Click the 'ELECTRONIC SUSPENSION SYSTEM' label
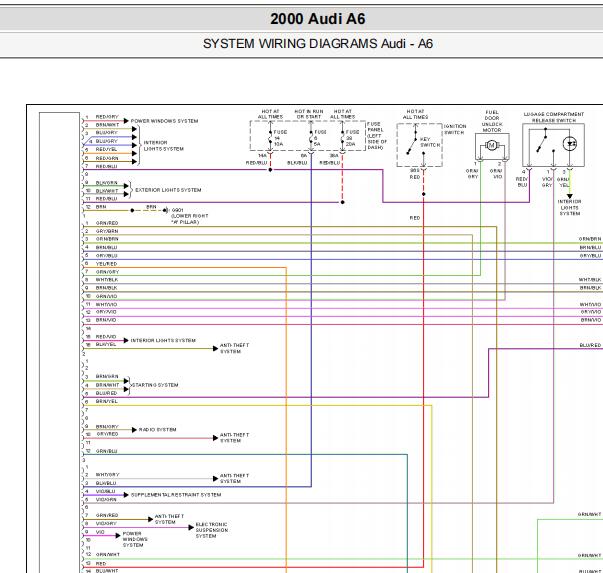 point(212,530)
